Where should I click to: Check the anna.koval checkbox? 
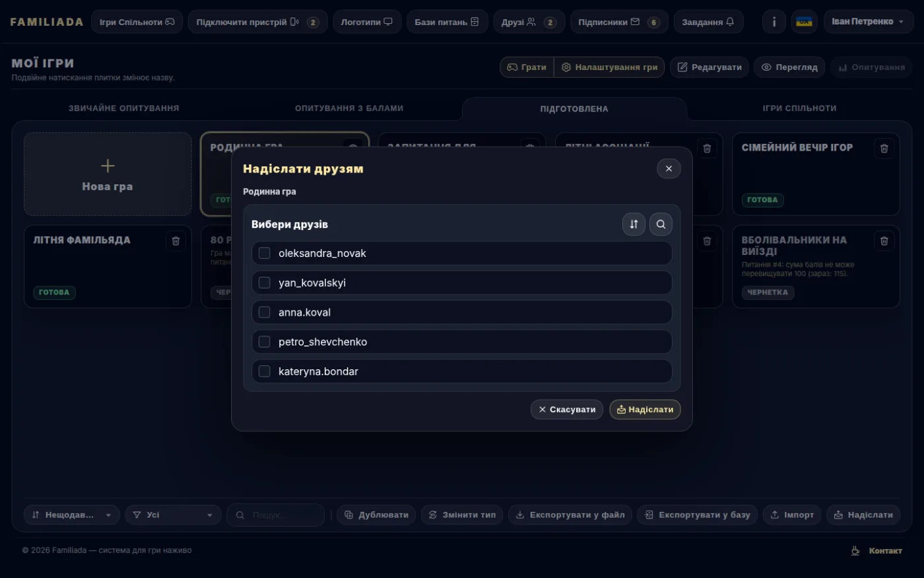(x=265, y=312)
